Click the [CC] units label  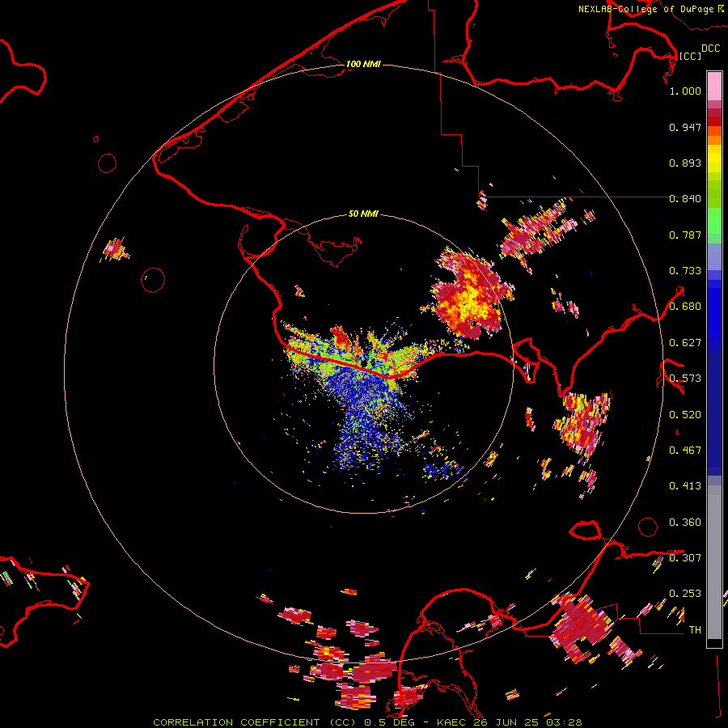(691, 56)
